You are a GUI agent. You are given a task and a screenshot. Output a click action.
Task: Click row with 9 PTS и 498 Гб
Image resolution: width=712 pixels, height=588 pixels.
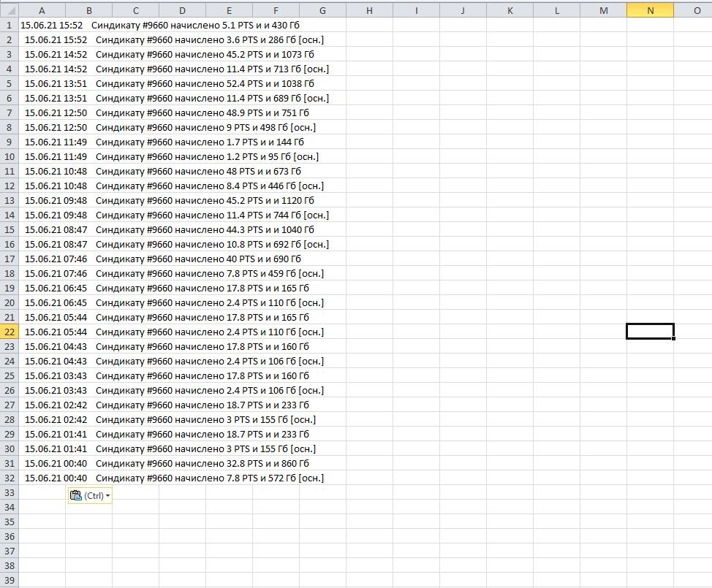170,128
